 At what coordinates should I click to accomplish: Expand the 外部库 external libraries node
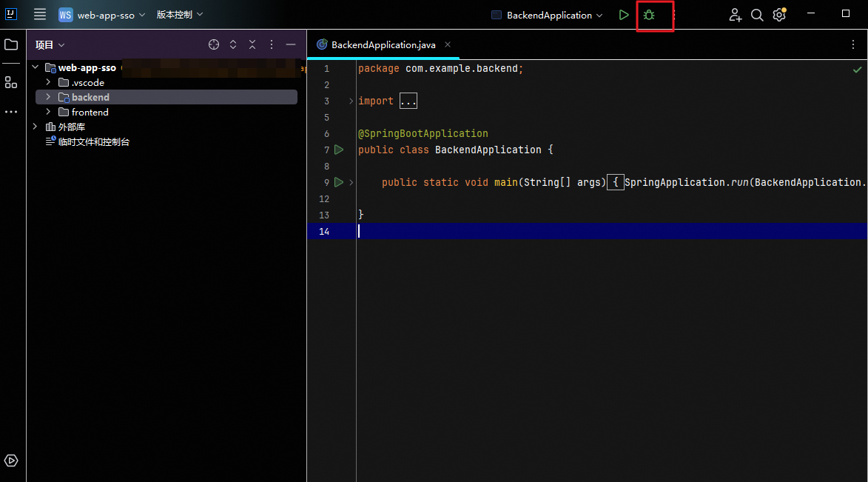coord(36,127)
